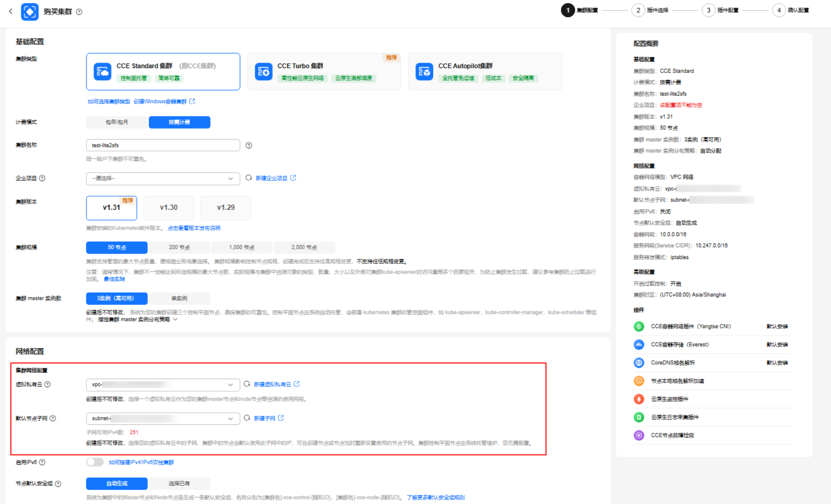Open 新建虚拟私有云 link
This screenshot has width=831, height=504.
(273, 384)
